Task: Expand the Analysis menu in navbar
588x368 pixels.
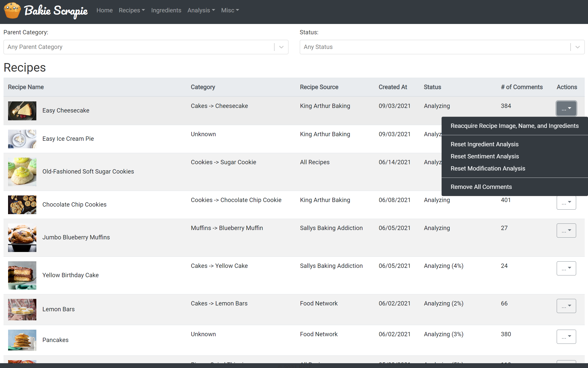Action: 201,10
